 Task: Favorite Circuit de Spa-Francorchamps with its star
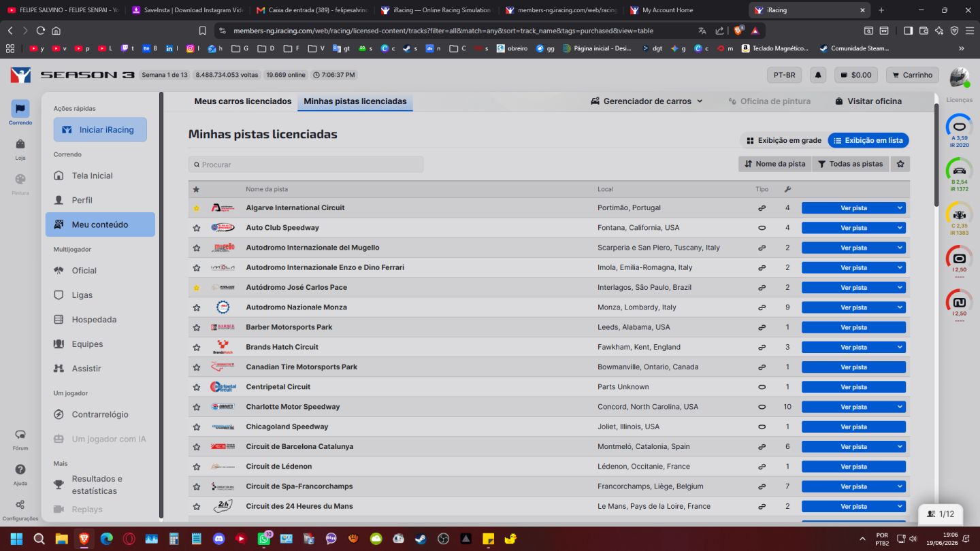[x=197, y=486]
